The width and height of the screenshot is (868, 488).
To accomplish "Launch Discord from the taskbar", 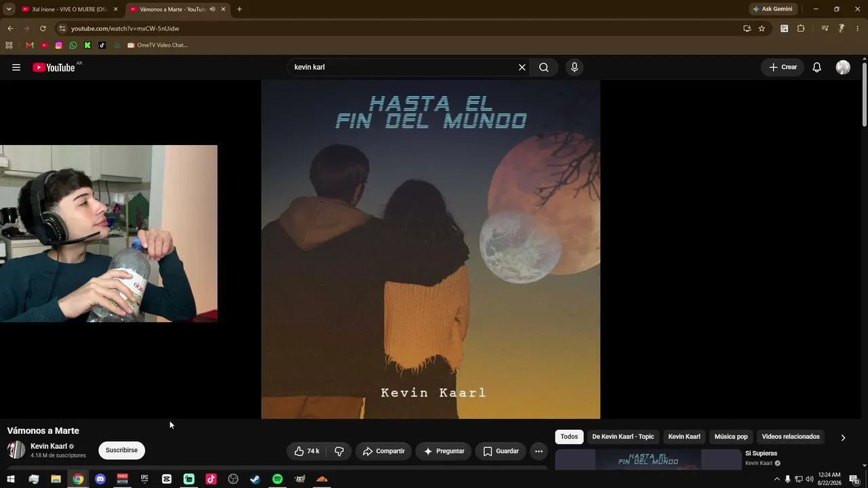I will (100, 479).
